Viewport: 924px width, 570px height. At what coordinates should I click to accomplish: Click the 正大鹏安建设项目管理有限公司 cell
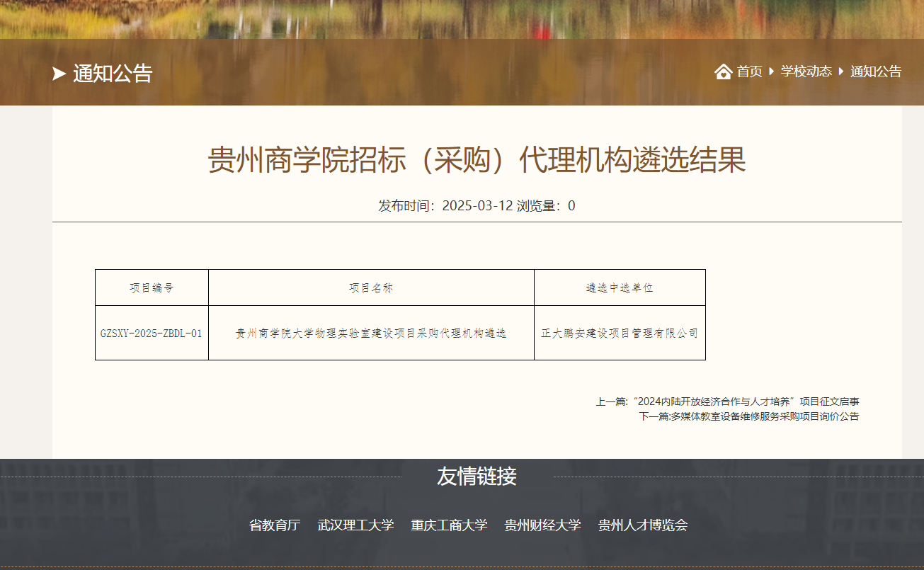pos(620,333)
